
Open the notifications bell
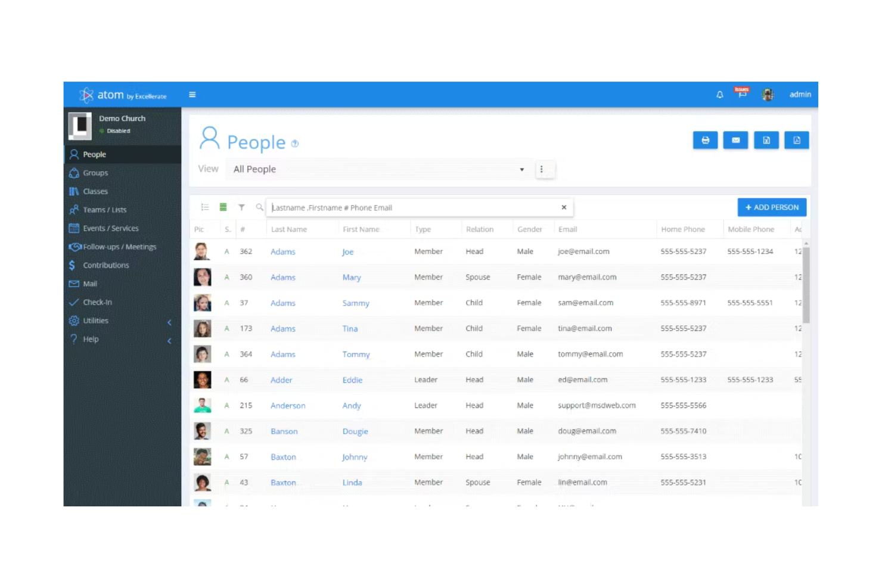point(720,95)
